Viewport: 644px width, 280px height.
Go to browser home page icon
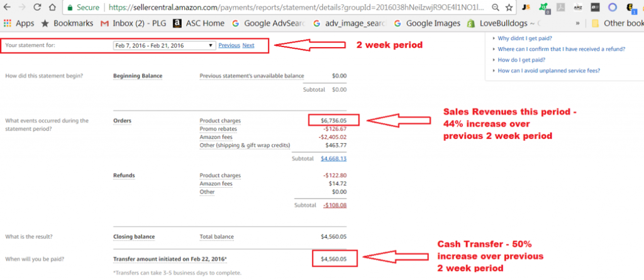pos(52,8)
